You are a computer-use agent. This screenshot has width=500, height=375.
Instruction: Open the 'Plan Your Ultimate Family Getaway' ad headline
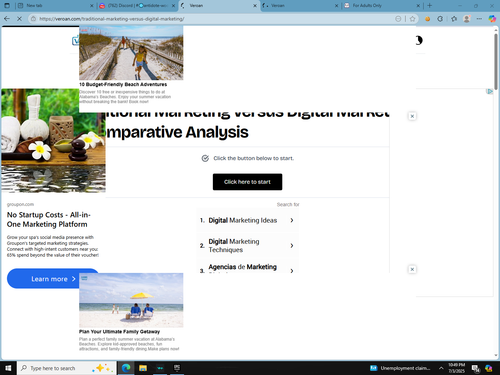point(119,332)
